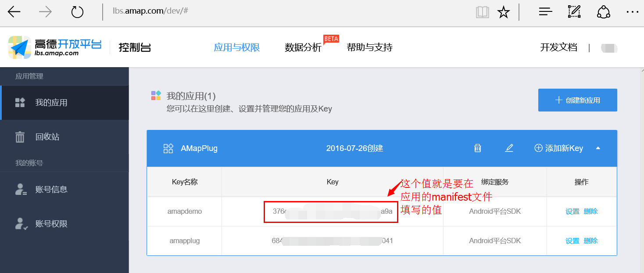644x273 pixels.
Task: Open the browser share icon
Action: [x=604, y=12]
